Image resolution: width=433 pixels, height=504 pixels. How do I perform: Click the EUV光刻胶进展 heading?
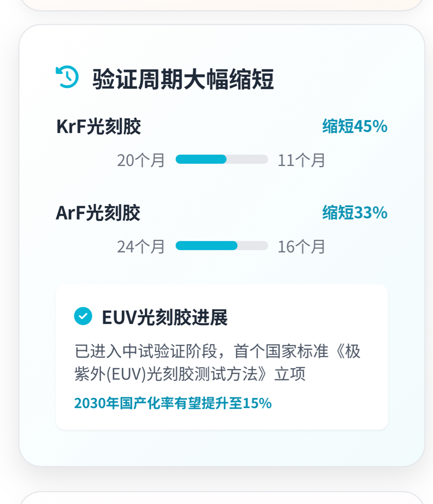point(165,317)
